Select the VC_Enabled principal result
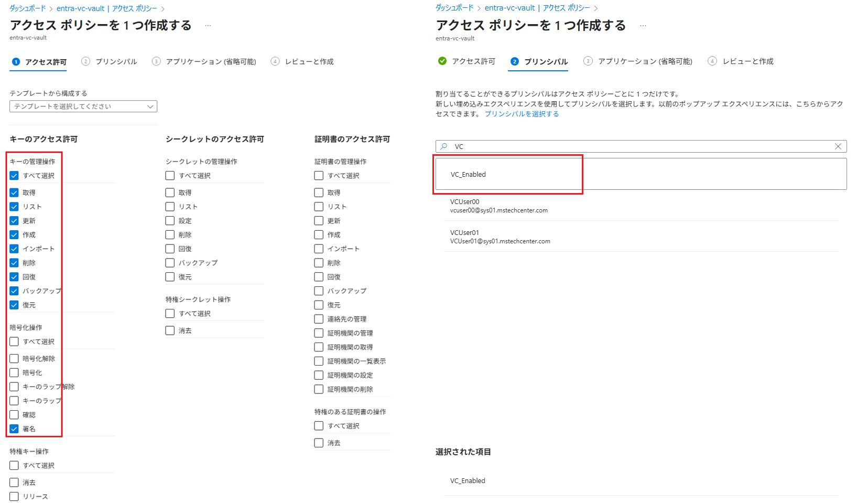 point(468,175)
